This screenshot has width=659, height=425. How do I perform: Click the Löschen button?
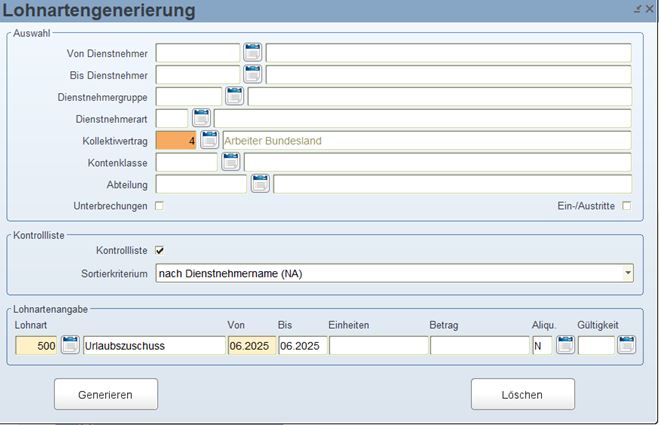tap(522, 395)
